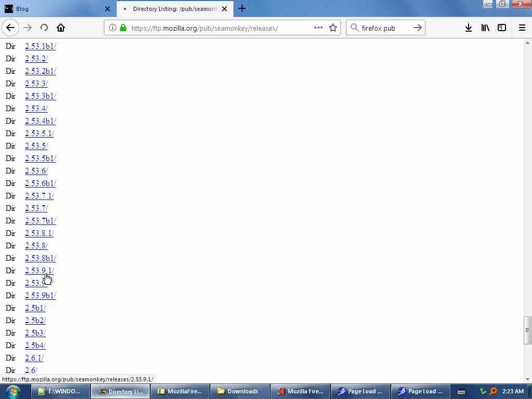Switch to first Page load taskbar window

361,392
